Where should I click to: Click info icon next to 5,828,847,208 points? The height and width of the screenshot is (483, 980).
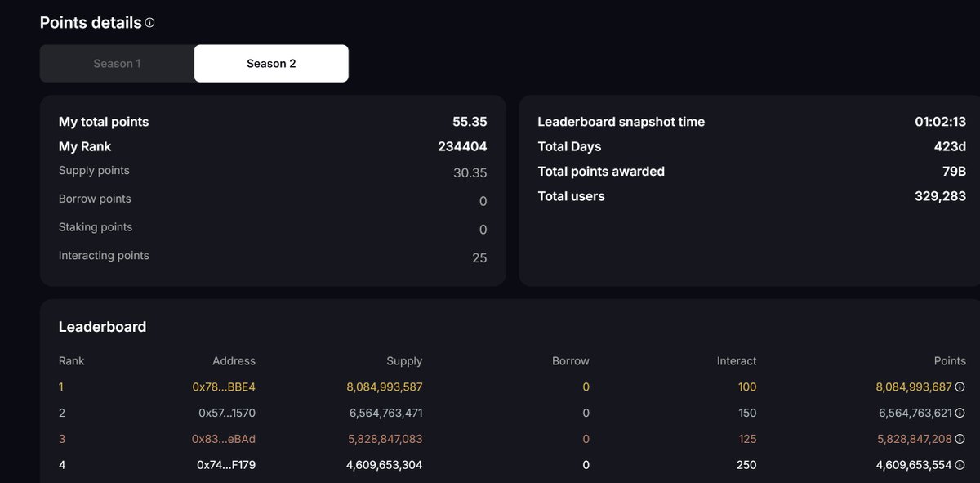(960, 439)
